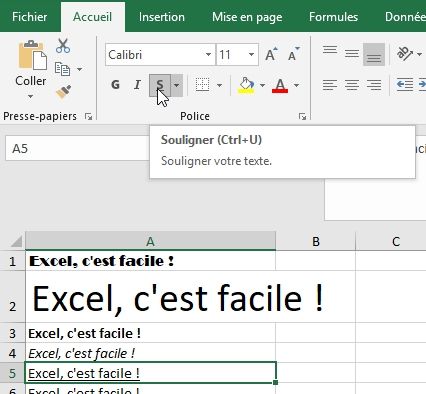
Task: Align text to bottom of cell
Action: [374, 54]
